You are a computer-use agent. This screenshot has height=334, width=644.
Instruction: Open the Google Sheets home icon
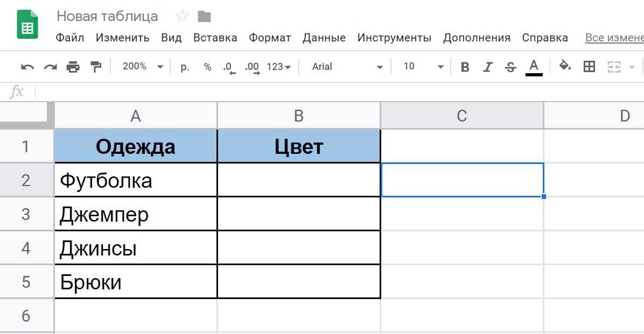[27, 24]
